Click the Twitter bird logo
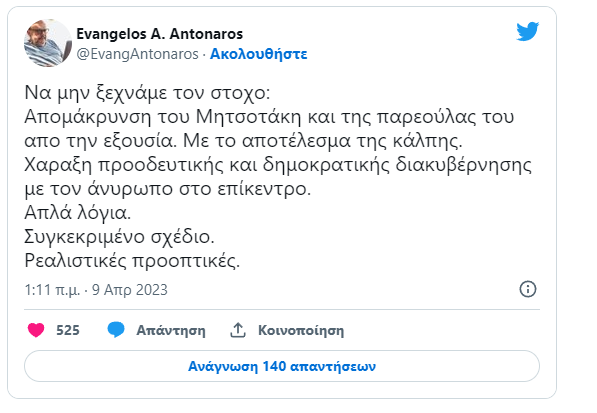 point(528,31)
